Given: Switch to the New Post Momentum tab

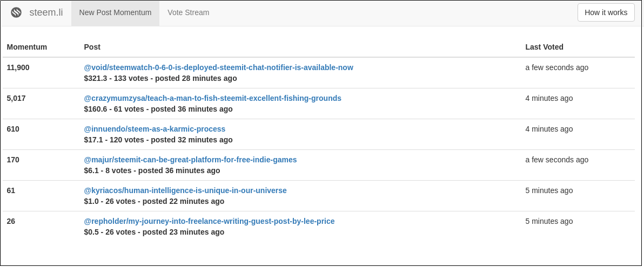Looking at the screenshot, I should [115, 12].
